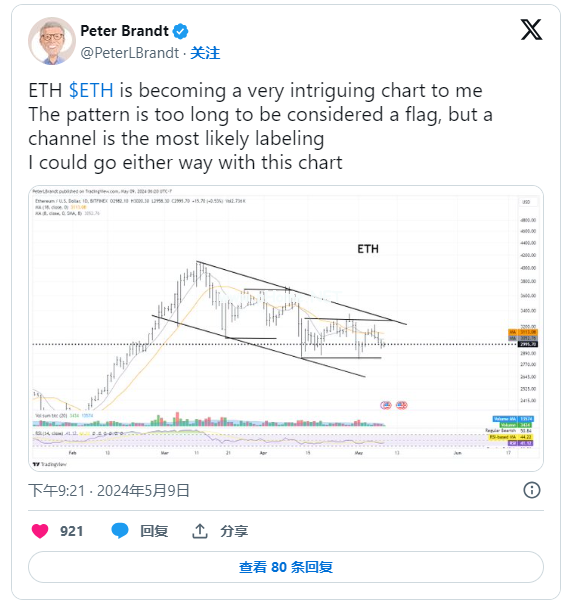Click the 回复 reply label
The height and width of the screenshot is (612, 570).
click(x=154, y=531)
